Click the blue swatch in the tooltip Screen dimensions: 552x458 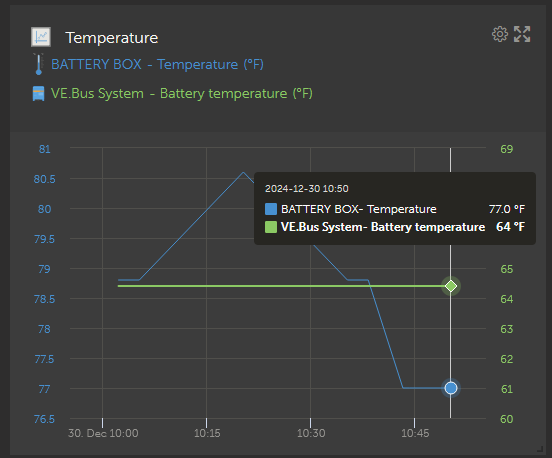[271, 209]
